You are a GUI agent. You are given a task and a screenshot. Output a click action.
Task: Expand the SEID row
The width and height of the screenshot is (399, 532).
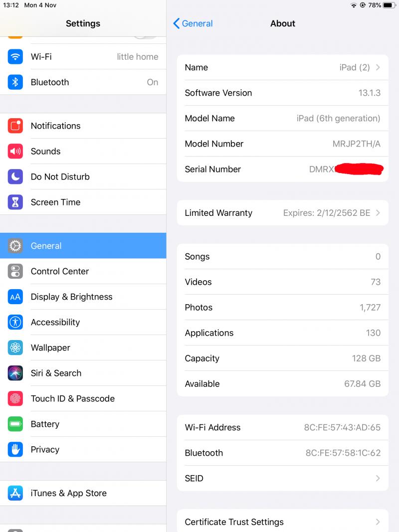(283, 478)
